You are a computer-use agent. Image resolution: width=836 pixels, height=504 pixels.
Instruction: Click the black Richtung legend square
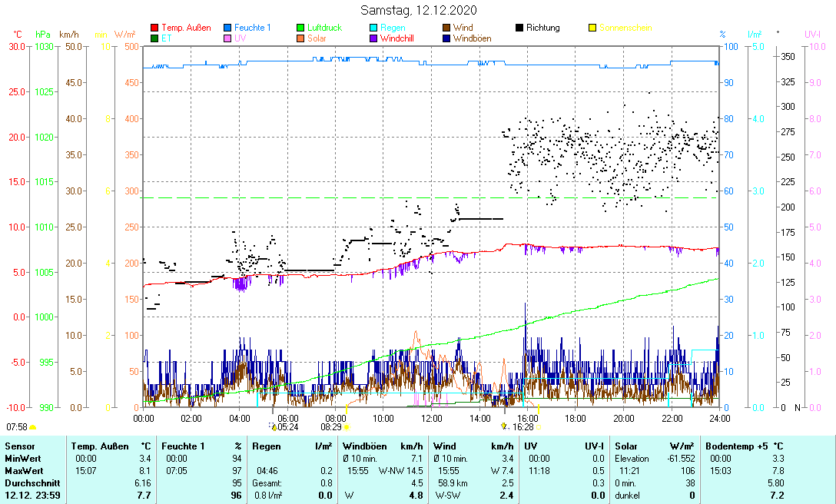point(519,28)
